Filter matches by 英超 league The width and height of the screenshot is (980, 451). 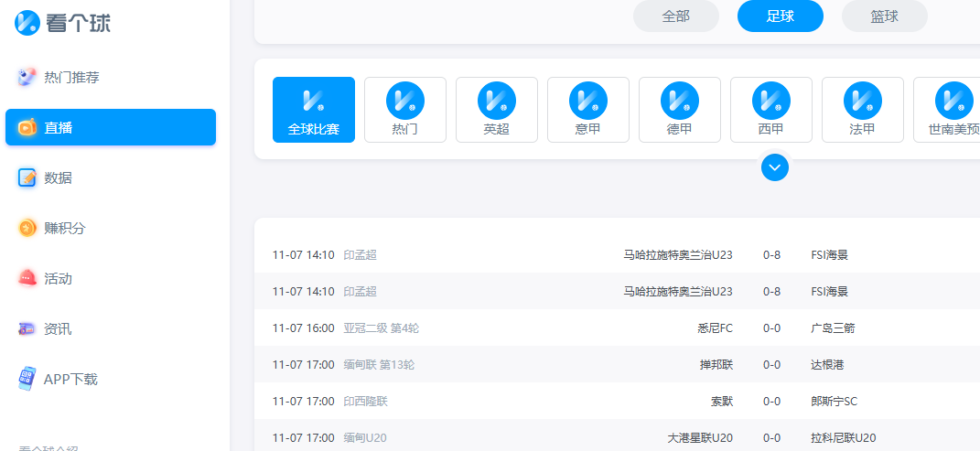click(497, 110)
